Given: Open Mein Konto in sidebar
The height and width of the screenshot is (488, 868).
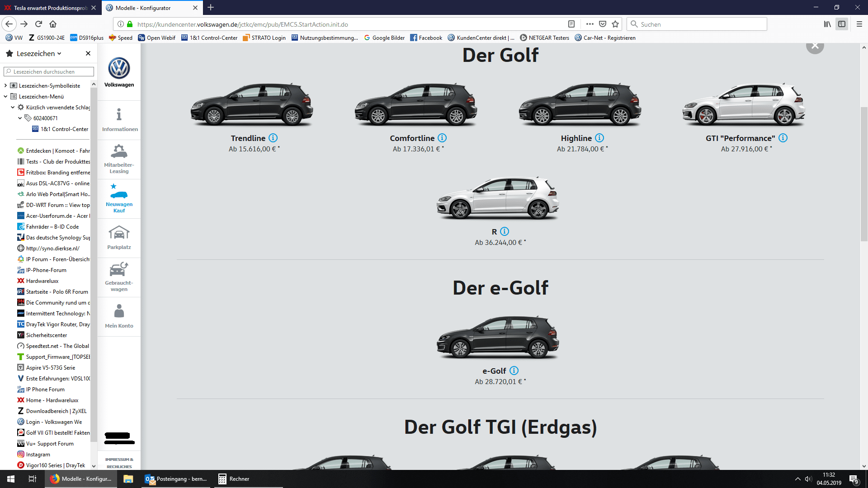Looking at the screenshot, I should [x=119, y=316].
